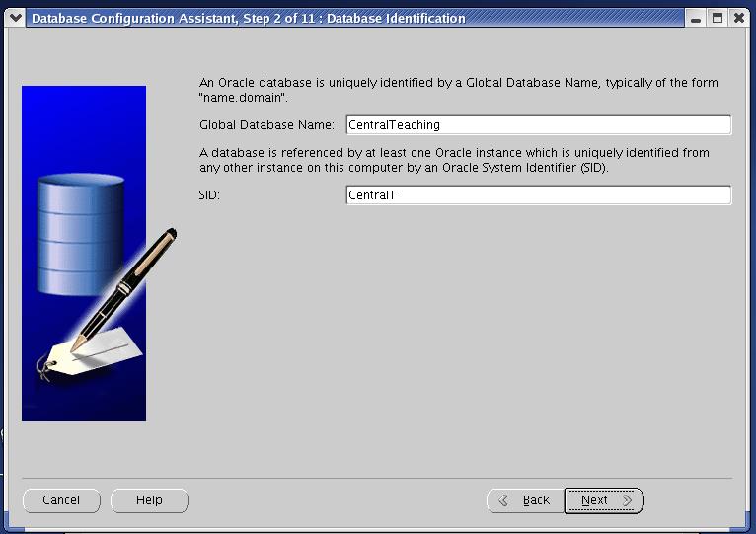Click the right arrow icon on Next

point(627,500)
